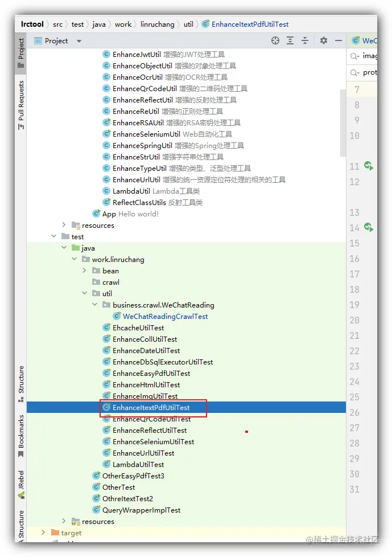This screenshot has height=557, width=392.
Task: Expand the target folder
Action: point(43,533)
